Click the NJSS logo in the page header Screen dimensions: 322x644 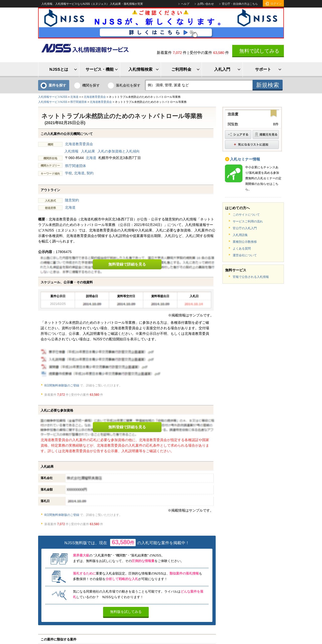[85, 48]
